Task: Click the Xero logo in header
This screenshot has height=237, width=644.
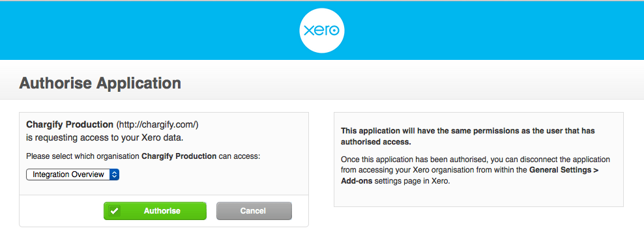Action: coord(321,31)
